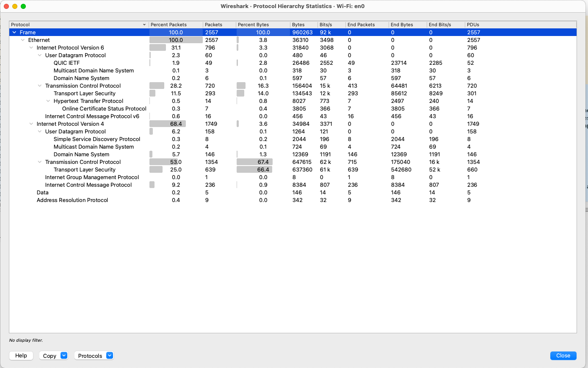This screenshot has width=588, height=368.
Task: Click the 31.1 percent packets cell
Action: point(176,48)
